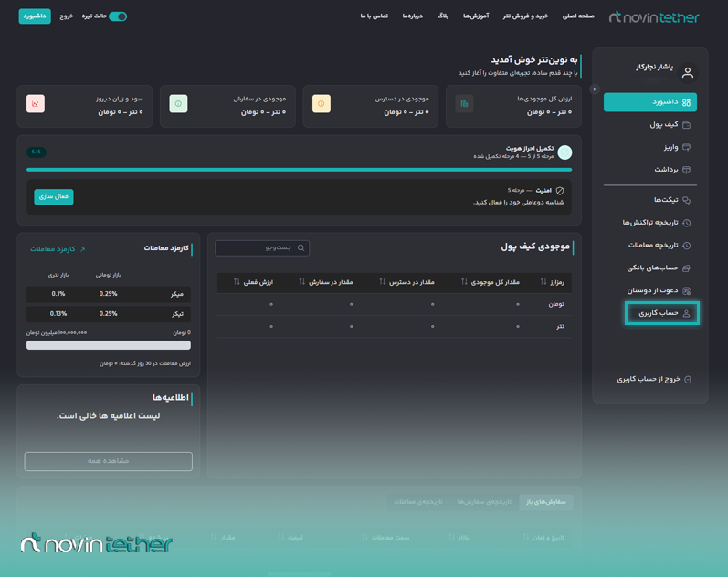728x577 pixels.
Task: Click مشاهده همه under اطلاعیه‌ها
Action: click(x=108, y=461)
